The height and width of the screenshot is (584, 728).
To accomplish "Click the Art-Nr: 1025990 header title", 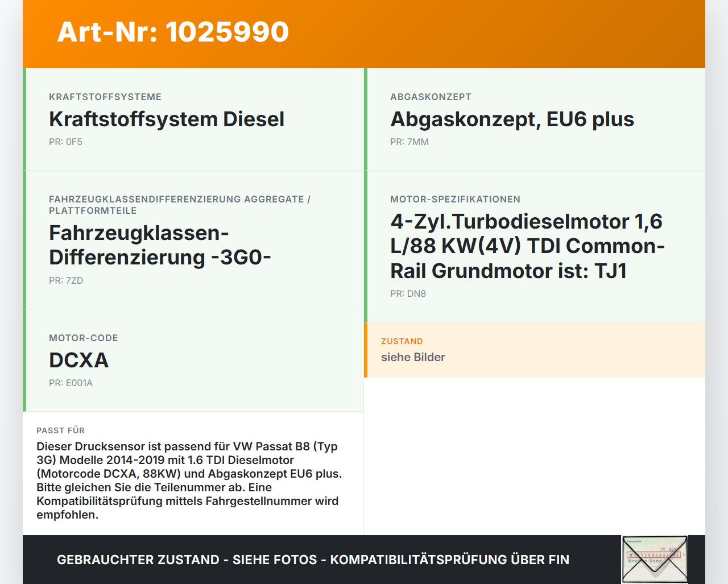I will coord(173,32).
